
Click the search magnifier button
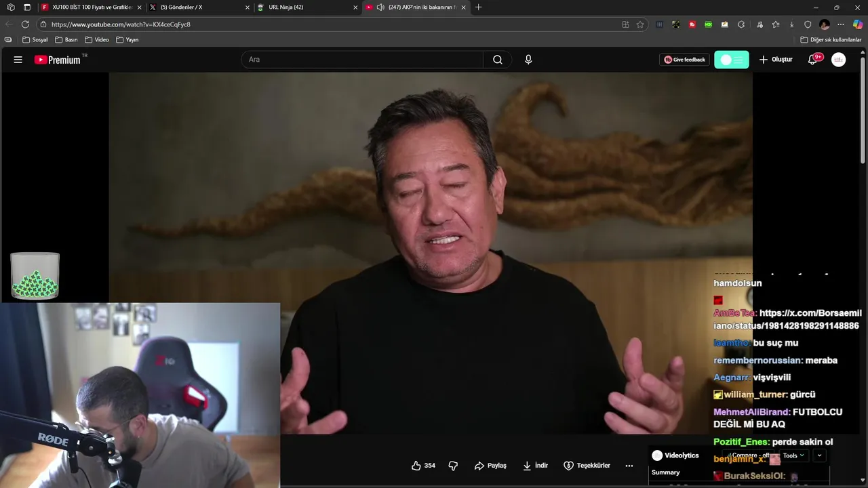(498, 60)
